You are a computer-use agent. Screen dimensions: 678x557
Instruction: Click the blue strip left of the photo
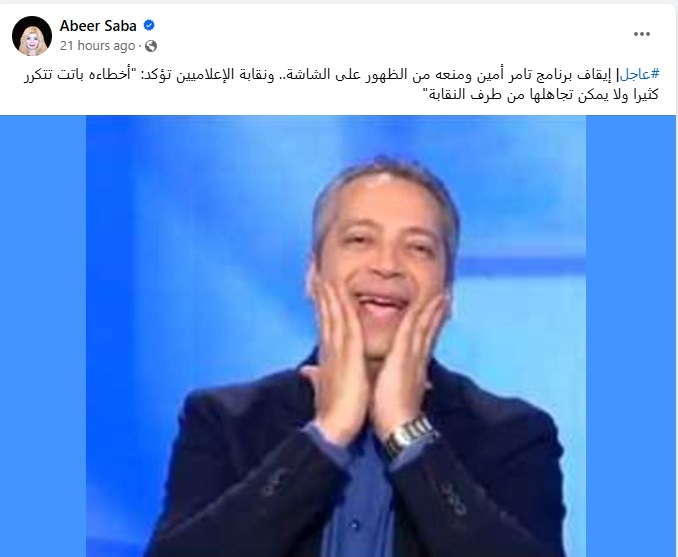point(43,336)
